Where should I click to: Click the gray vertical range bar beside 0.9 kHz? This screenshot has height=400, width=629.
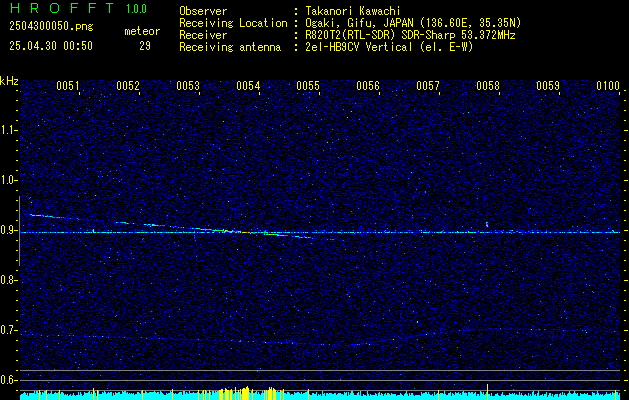(19, 231)
